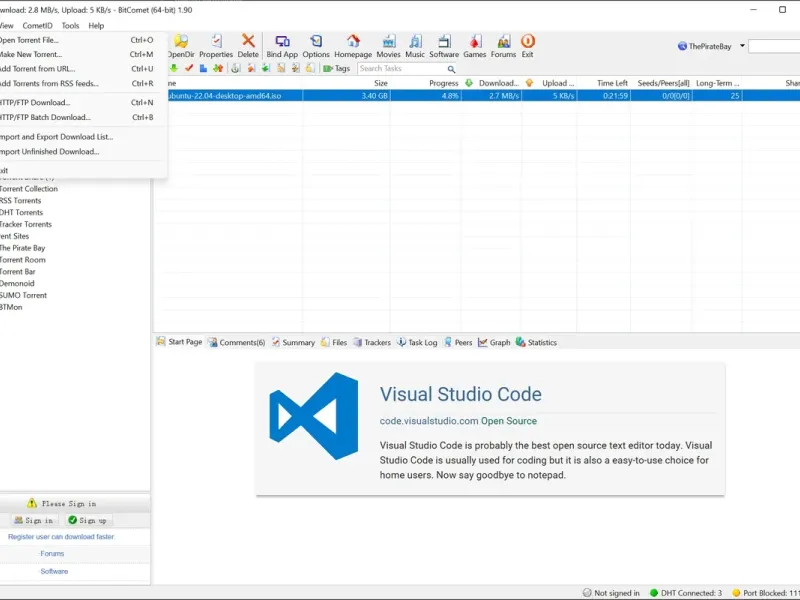Click the Sign in button
Image resolution: width=800 pixels, height=600 pixels.
34,520
